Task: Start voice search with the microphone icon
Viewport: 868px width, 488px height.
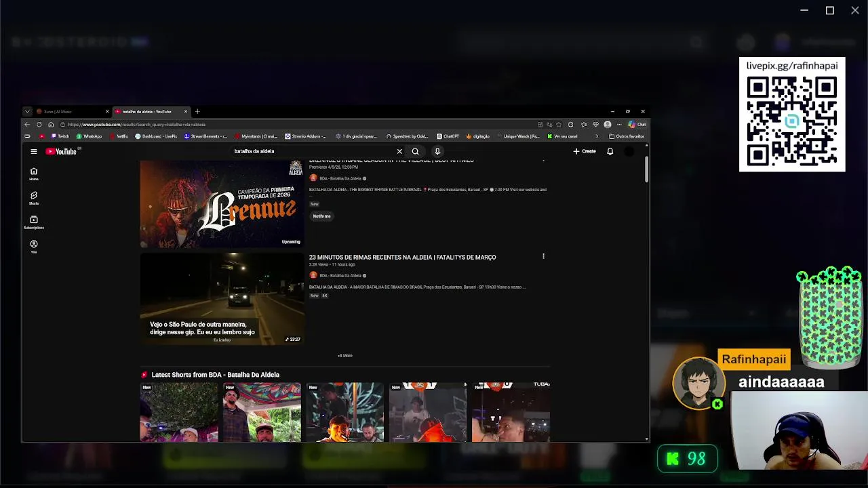Action: 437,151
